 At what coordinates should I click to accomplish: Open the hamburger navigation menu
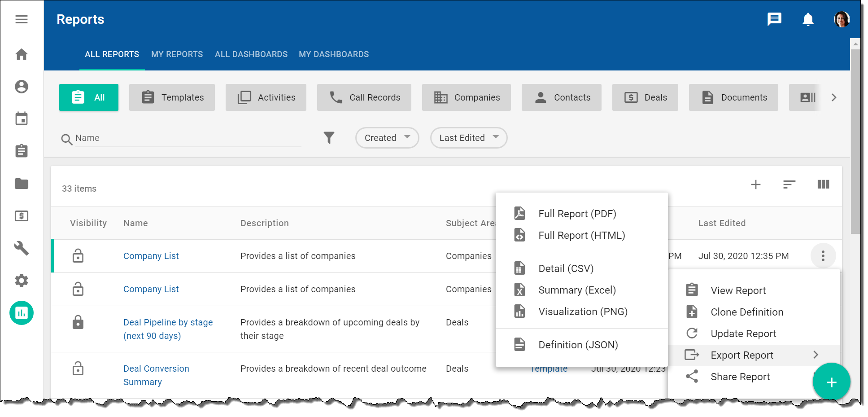click(21, 19)
